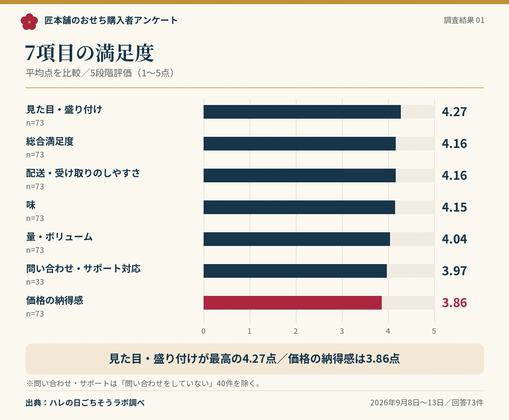509x420 pixels.
Task: Click the axis tick label 5
Action: click(434, 331)
